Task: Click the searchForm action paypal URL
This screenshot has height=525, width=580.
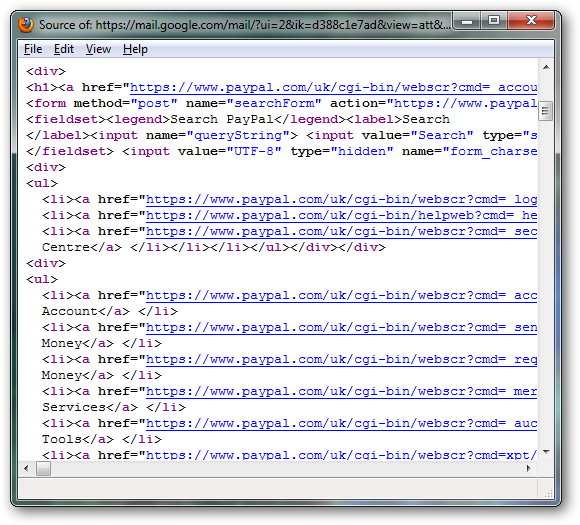Action: 465,103
